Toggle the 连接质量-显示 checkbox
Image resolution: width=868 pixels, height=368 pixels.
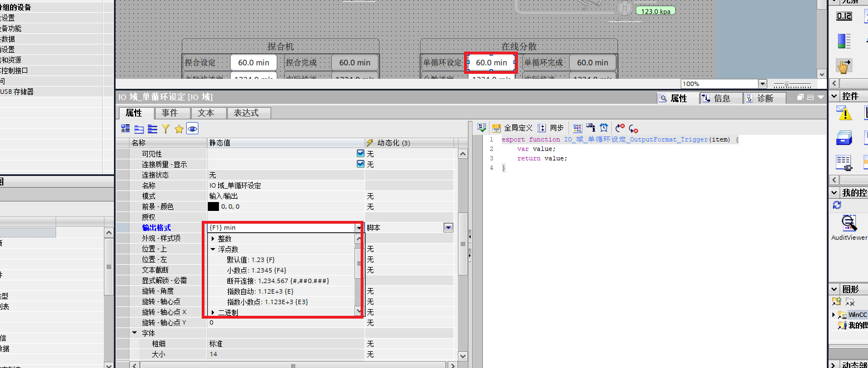click(360, 164)
